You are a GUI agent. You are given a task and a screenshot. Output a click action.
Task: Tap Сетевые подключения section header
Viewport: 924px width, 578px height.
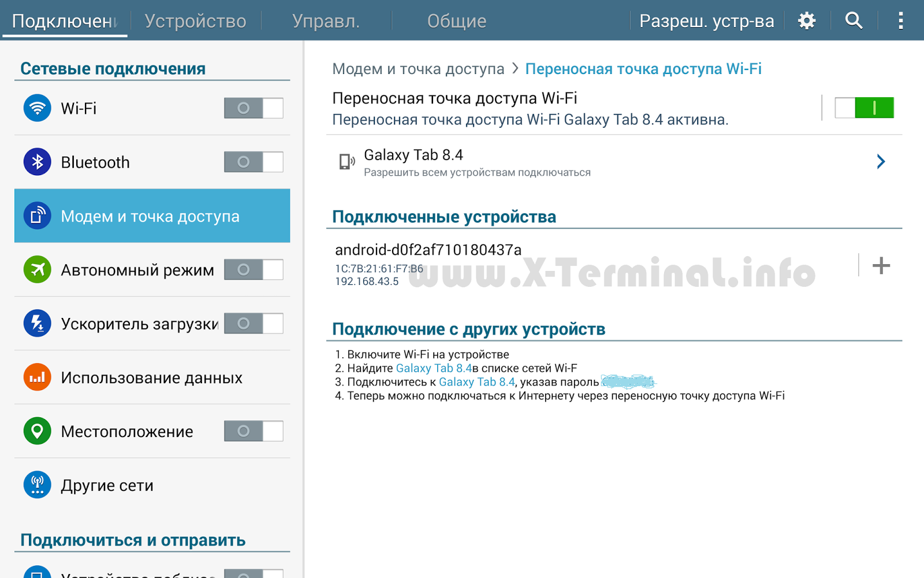[113, 68]
